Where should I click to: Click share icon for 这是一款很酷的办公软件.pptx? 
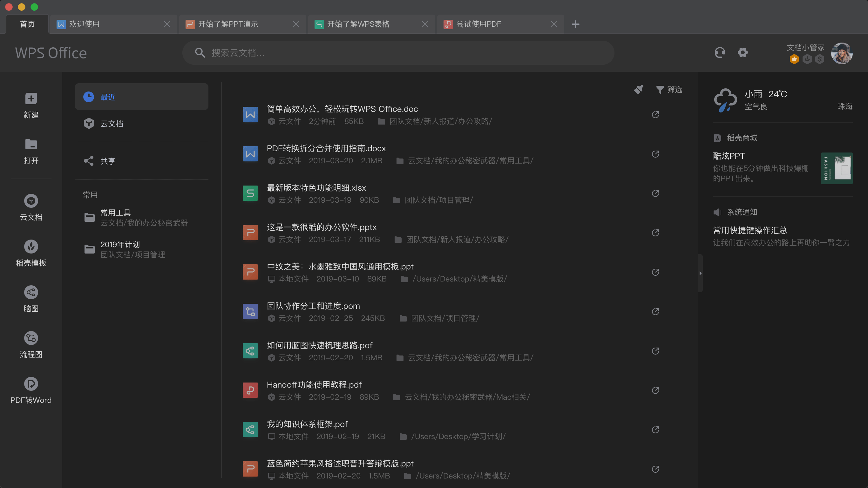pos(655,233)
